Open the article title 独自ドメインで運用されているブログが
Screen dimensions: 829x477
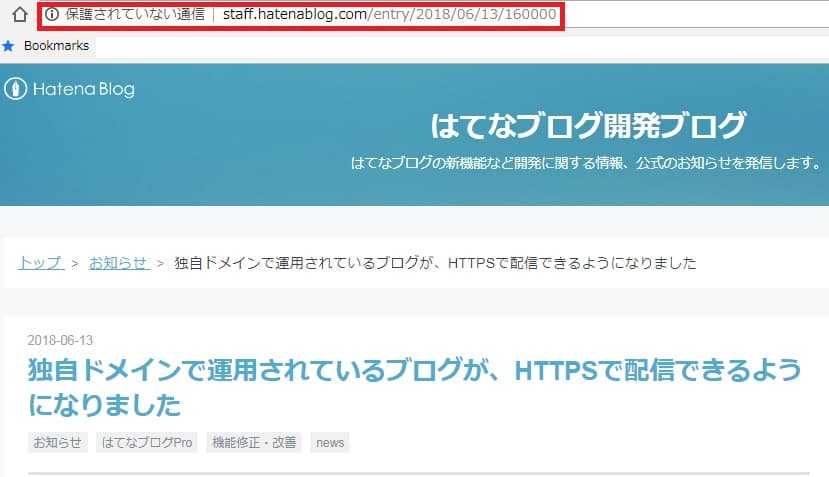click(414, 387)
